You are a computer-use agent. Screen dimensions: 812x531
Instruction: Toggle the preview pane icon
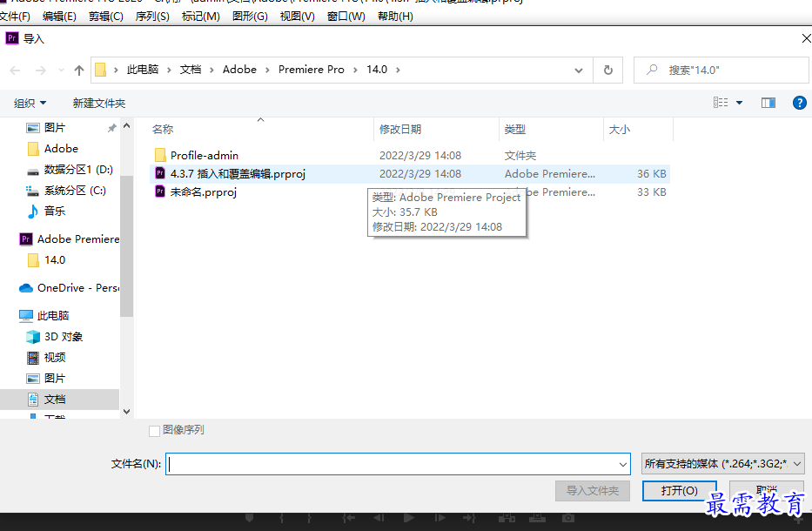click(x=768, y=103)
